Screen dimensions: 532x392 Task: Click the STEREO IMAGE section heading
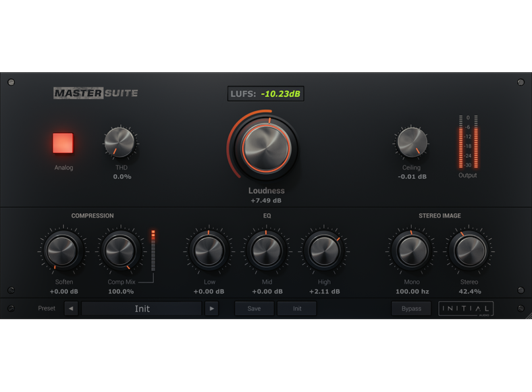click(440, 216)
